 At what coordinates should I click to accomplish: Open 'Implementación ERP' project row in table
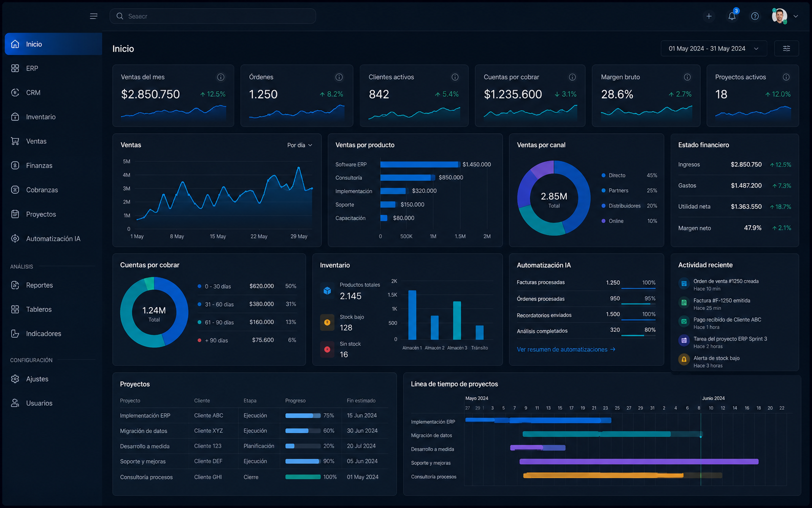pyautogui.click(x=253, y=416)
